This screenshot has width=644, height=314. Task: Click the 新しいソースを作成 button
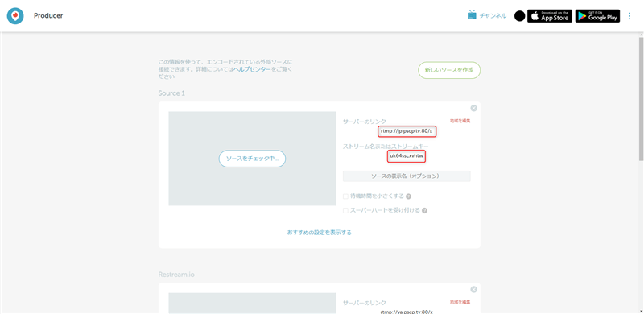[449, 70]
